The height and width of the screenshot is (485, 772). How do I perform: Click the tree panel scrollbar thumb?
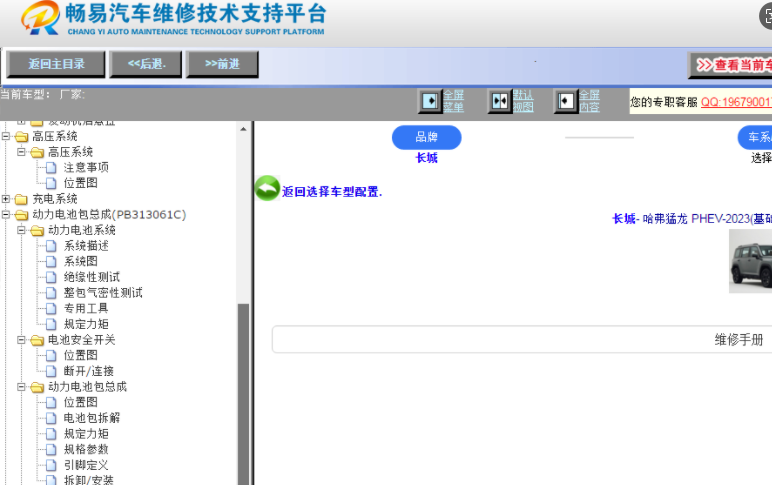point(243,394)
